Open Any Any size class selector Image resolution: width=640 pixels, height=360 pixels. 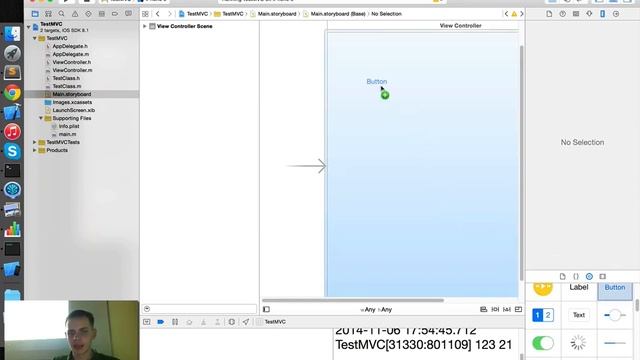click(376, 310)
